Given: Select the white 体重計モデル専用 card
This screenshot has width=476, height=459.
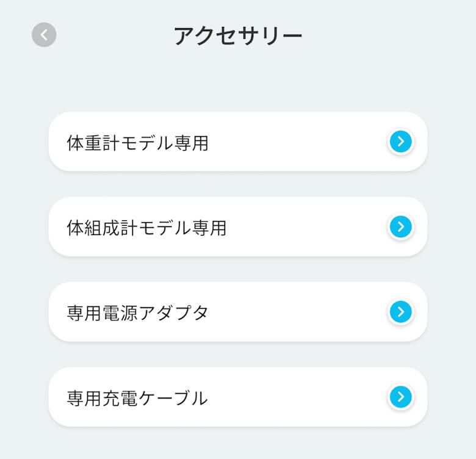Looking at the screenshot, I should 275,142.
